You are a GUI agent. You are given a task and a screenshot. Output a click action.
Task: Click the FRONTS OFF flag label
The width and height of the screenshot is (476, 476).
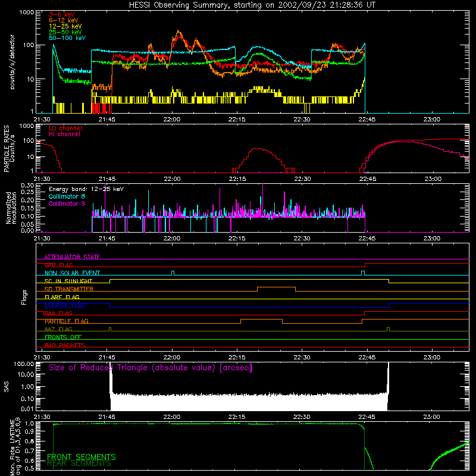tap(63, 337)
